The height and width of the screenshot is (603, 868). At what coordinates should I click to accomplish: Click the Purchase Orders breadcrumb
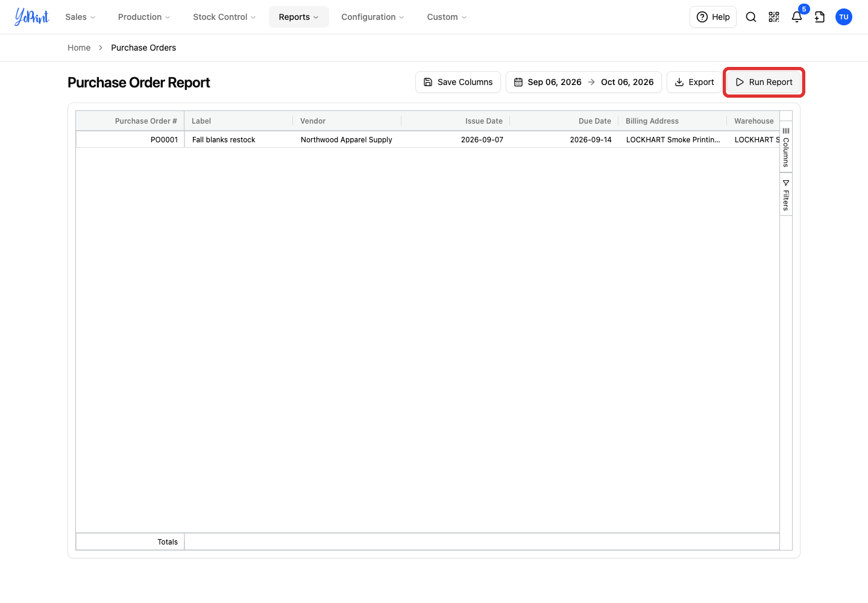coord(143,48)
